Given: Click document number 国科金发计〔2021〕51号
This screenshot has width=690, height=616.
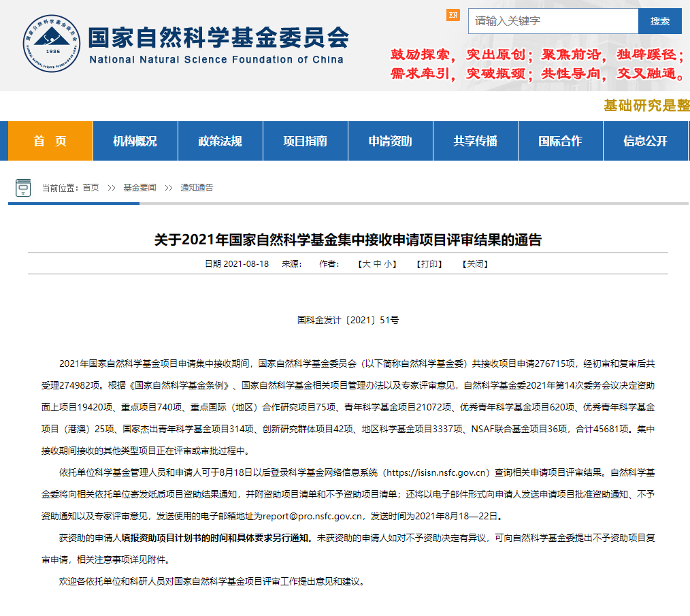Looking at the screenshot, I should point(348,320).
